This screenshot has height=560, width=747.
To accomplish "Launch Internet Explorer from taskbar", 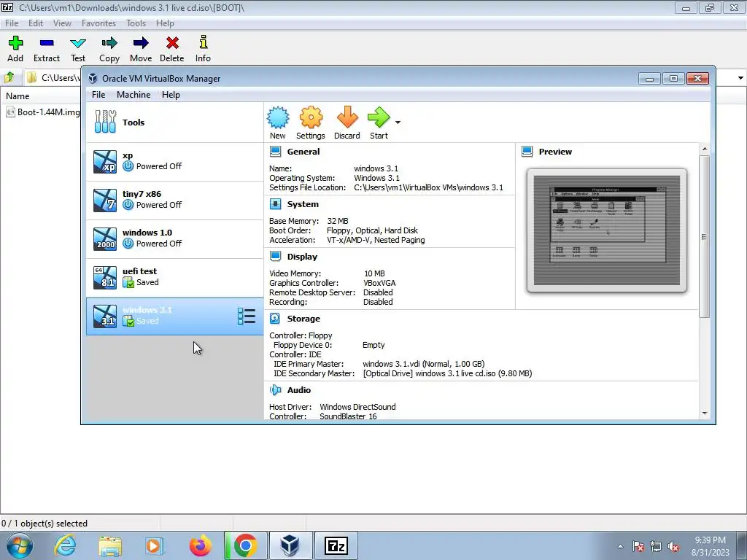I will (65, 545).
